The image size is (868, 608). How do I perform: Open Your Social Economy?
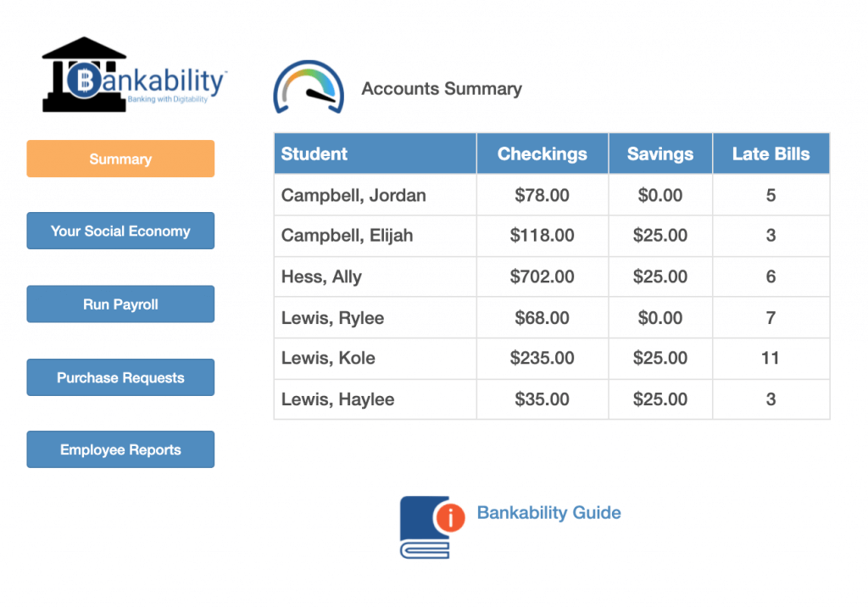(120, 231)
